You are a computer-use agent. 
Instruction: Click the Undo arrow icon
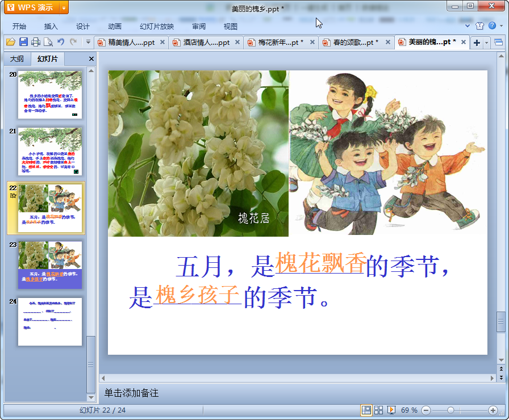(61, 42)
